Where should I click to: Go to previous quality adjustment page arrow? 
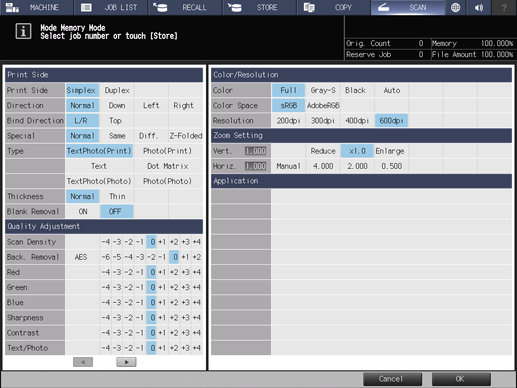[x=83, y=362]
